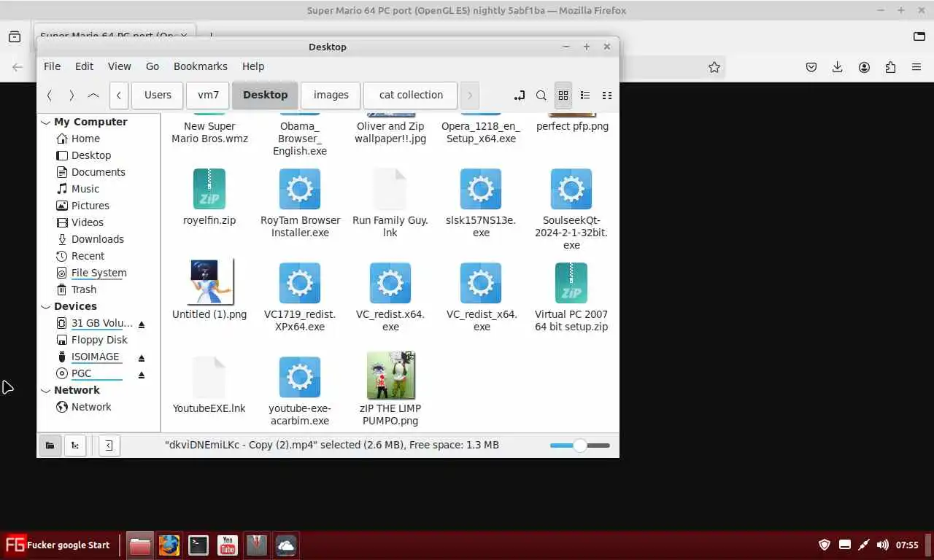Select the royelfin.zip file icon
Screen dimensions: 934x560
coord(209,189)
